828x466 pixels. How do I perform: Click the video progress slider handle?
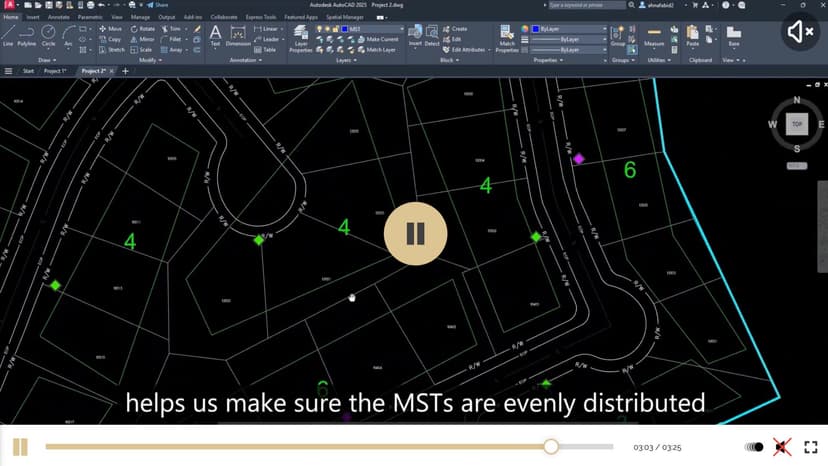[x=551, y=447]
